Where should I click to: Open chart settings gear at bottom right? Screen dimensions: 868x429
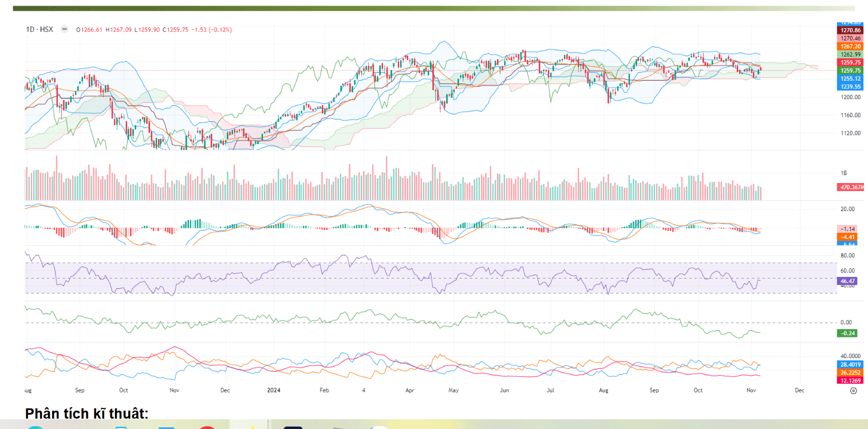click(x=853, y=391)
